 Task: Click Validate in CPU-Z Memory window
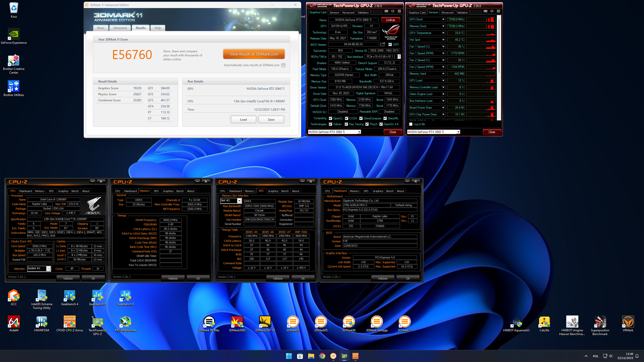point(173,278)
